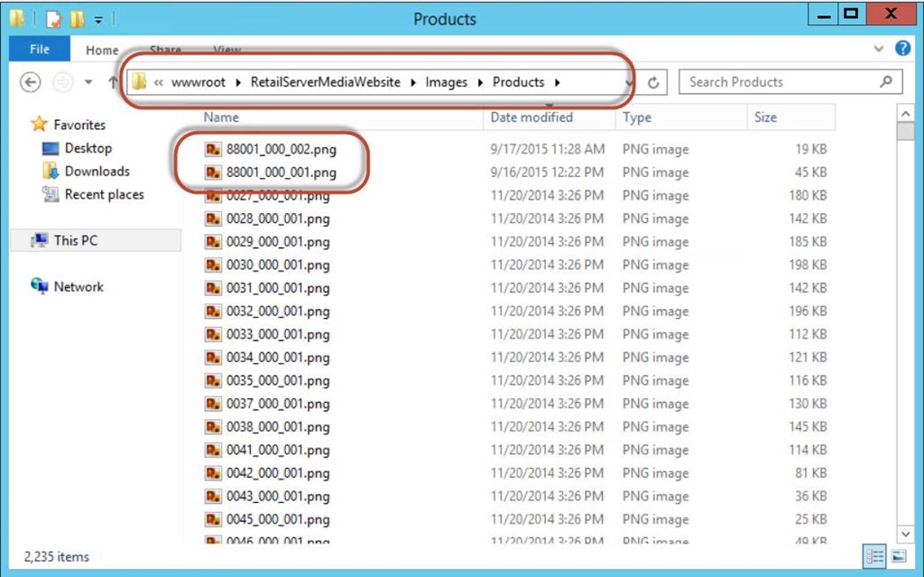The image size is (924, 577).
Task: Navigate to RetailServerMediaWebsite breadcrumb
Action: click(325, 82)
